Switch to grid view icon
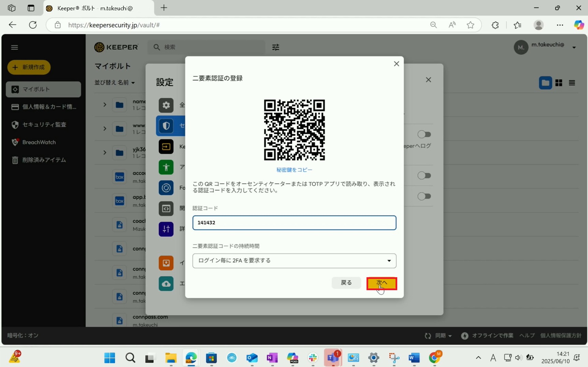 [559, 83]
